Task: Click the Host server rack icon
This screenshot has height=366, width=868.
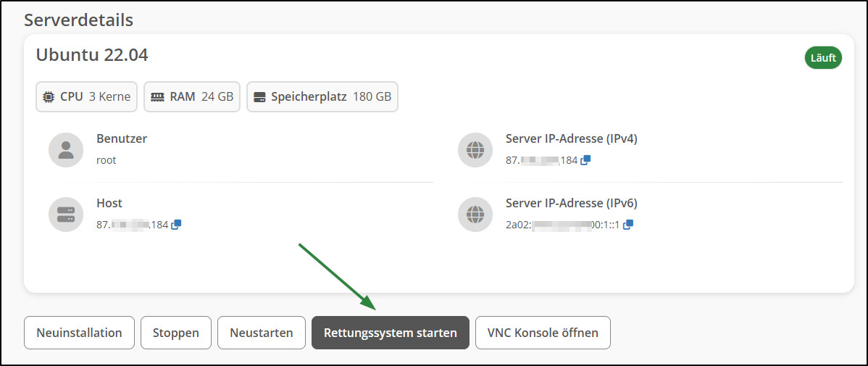Action: click(66, 215)
